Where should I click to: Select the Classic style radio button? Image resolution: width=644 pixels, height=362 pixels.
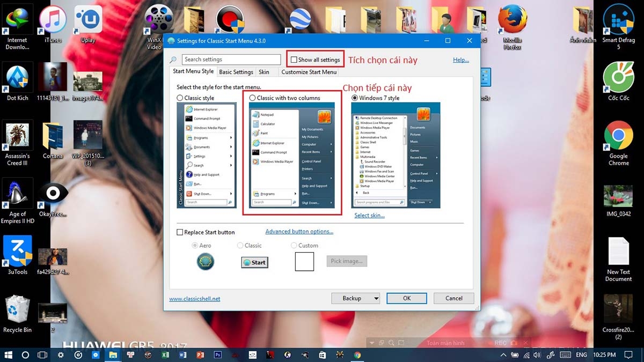click(180, 98)
